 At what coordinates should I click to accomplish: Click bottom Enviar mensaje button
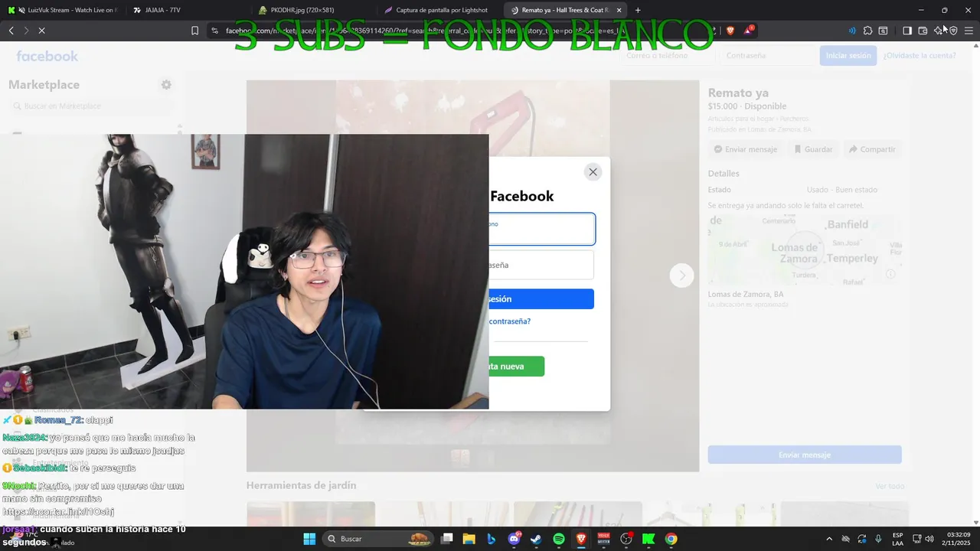click(805, 455)
